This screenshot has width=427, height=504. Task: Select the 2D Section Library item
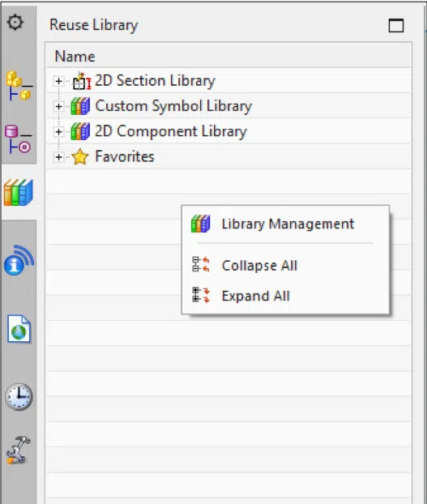coord(155,81)
